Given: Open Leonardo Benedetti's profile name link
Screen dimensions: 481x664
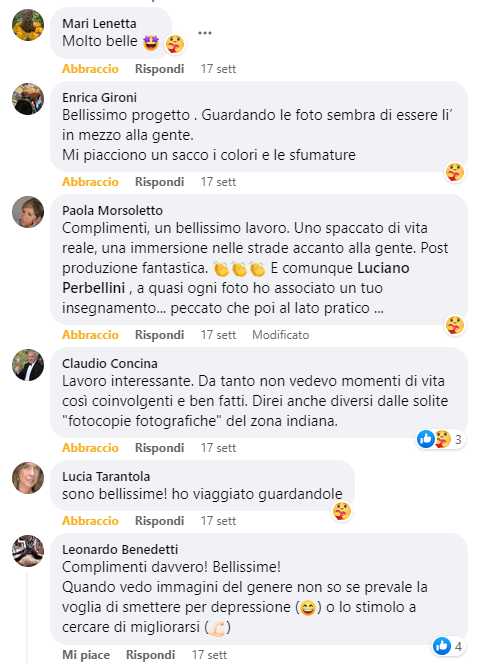Looking at the screenshot, I should [x=120, y=549].
